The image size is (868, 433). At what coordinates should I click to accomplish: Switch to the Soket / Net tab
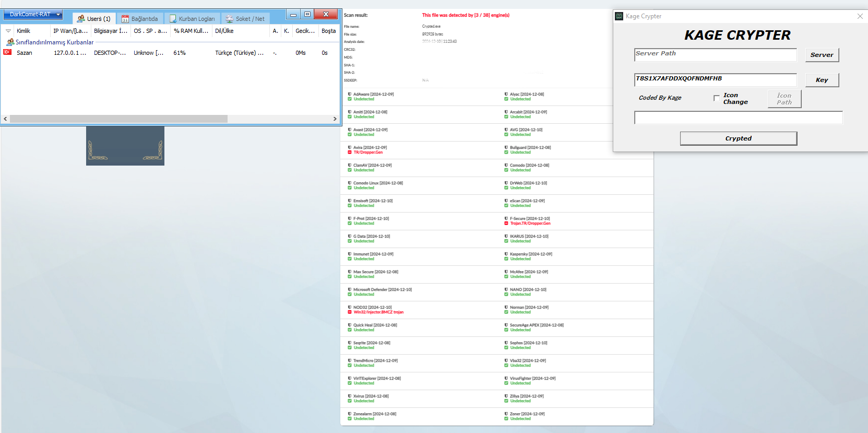[245, 18]
